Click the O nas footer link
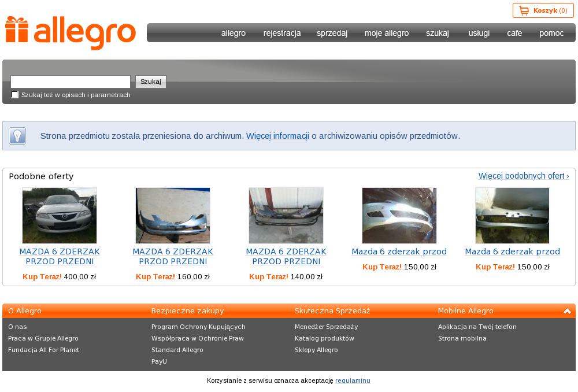 (x=17, y=327)
